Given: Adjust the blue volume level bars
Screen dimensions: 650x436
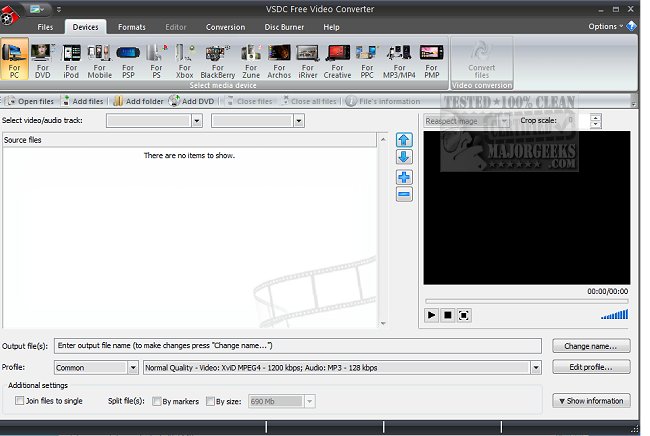Looking at the screenshot, I should click(615, 315).
